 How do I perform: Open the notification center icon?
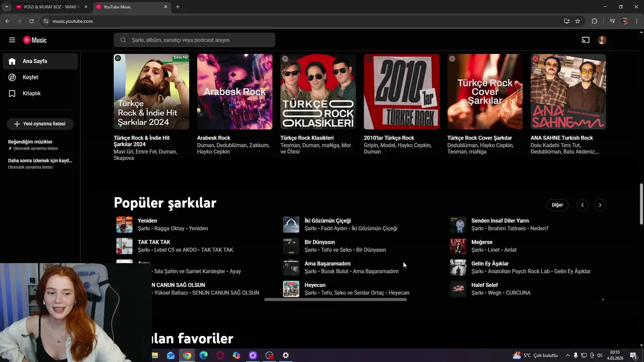coord(633,355)
